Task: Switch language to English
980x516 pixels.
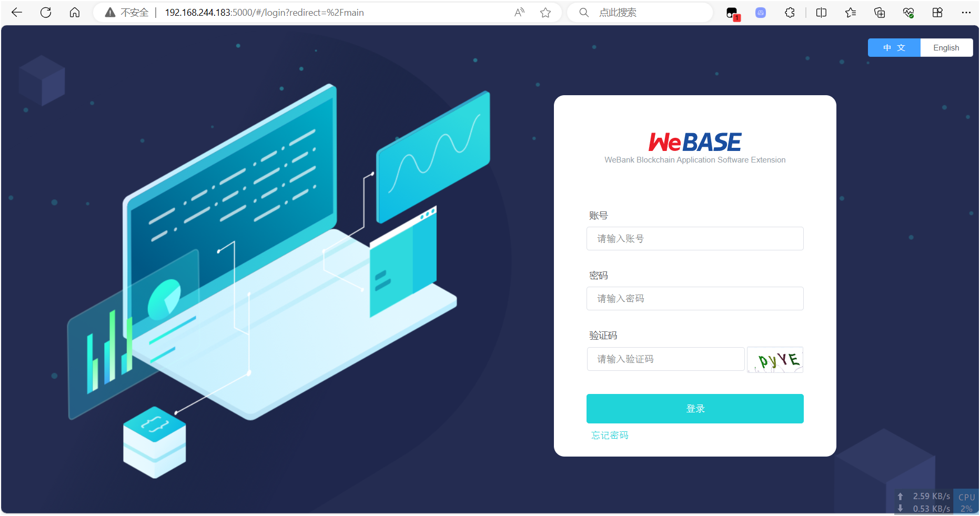Action: click(946, 47)
